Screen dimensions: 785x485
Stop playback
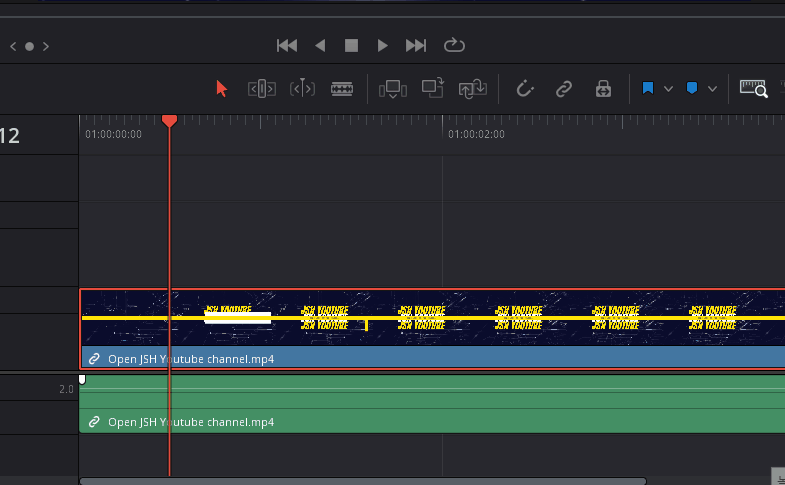click(x=351, y=46)
